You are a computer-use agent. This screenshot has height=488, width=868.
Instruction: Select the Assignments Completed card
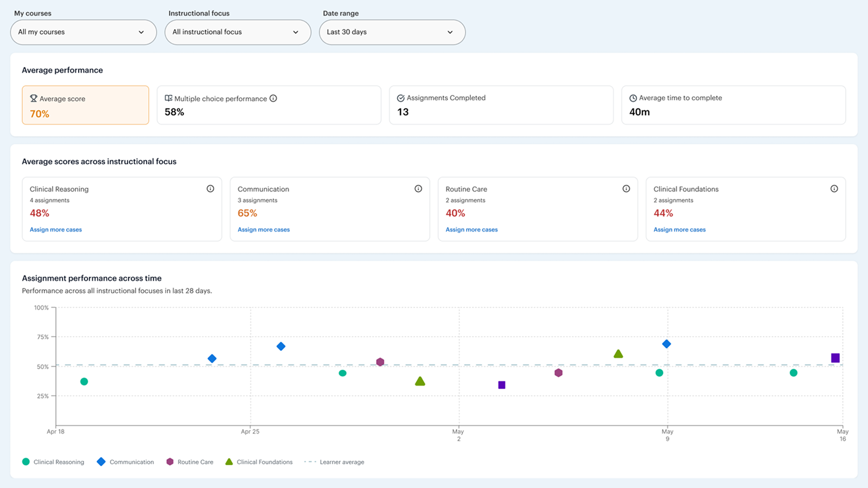[501, 105]
